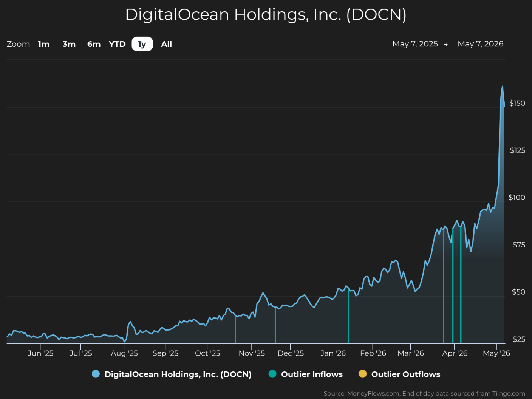Click the Dec '25 axis label
This screenshot has height=399, width=532.
pyautogui.click(x=291, y=353)
